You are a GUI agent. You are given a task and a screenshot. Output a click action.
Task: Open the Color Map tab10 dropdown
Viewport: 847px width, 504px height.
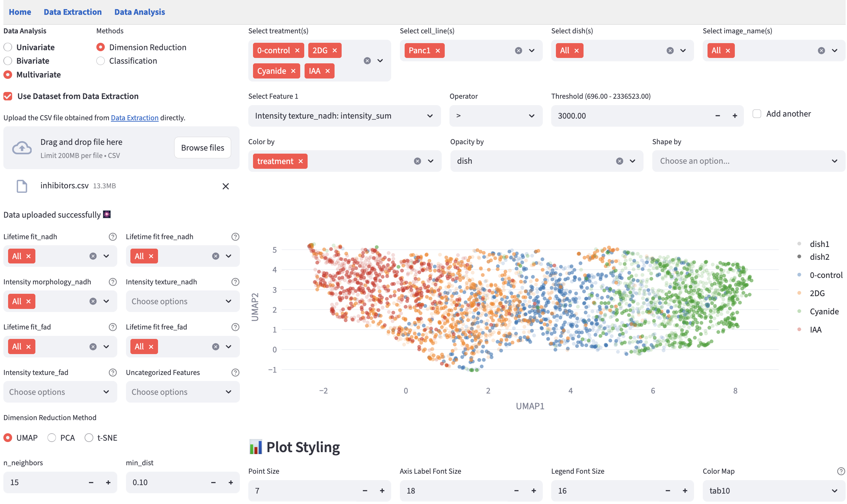click(773, 491)
